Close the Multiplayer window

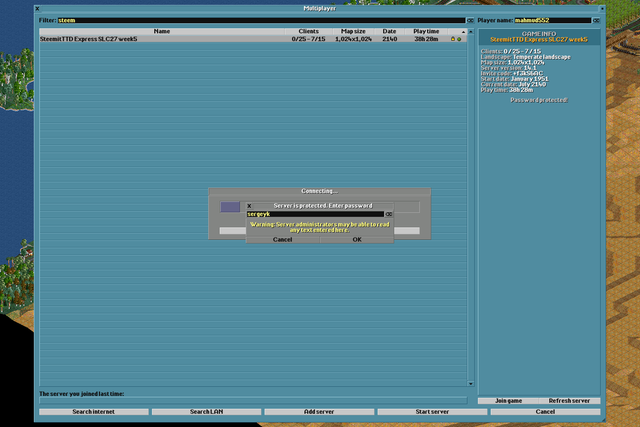(x=38, y=8)
